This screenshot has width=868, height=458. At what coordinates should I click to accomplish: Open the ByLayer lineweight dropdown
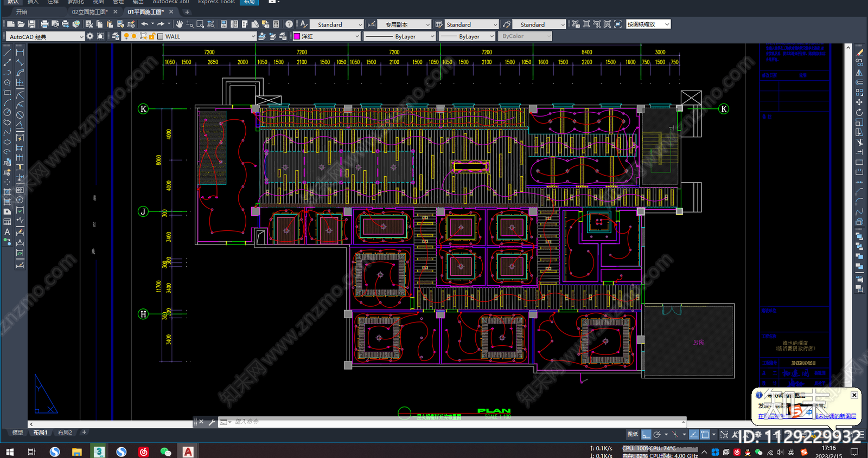467,36
